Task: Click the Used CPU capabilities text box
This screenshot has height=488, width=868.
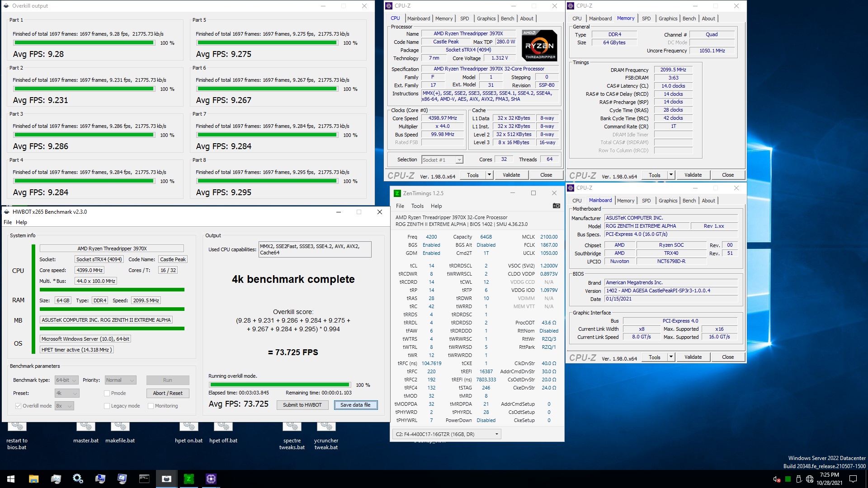Action: pyautogui.click(x=315, y=249)
